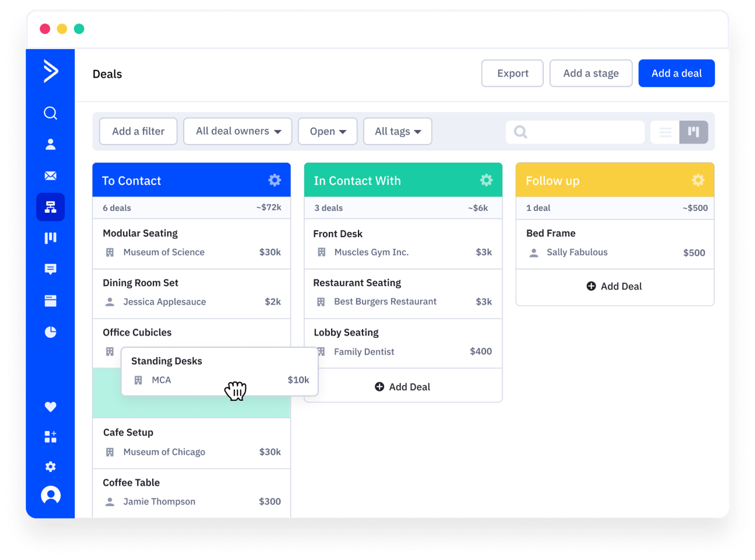755x560 pixels.
Task: Select the Contacts icon in the sidebar
Action: tap(50, 145)
